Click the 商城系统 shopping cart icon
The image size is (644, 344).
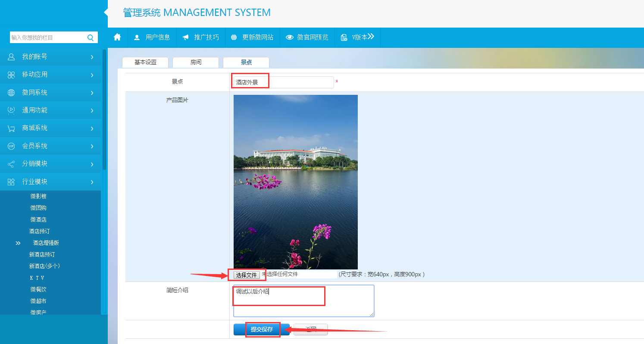click(x=11, y=128)
